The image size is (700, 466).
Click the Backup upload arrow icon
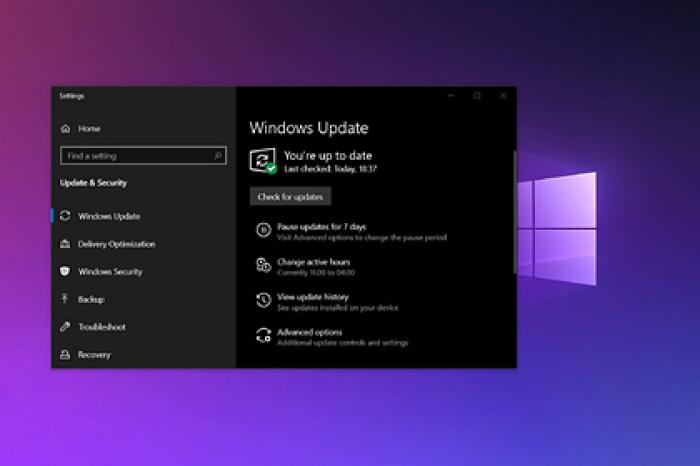coord(65,298)
